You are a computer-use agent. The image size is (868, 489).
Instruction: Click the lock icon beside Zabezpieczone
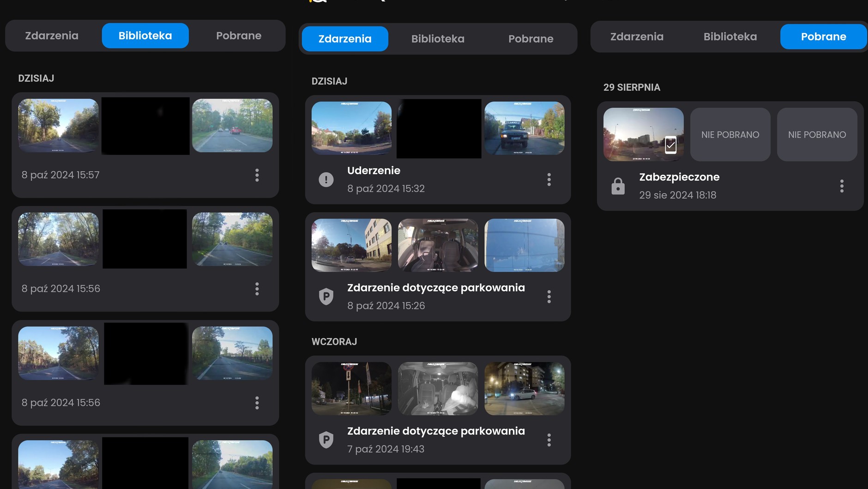(x=618, y=186)
